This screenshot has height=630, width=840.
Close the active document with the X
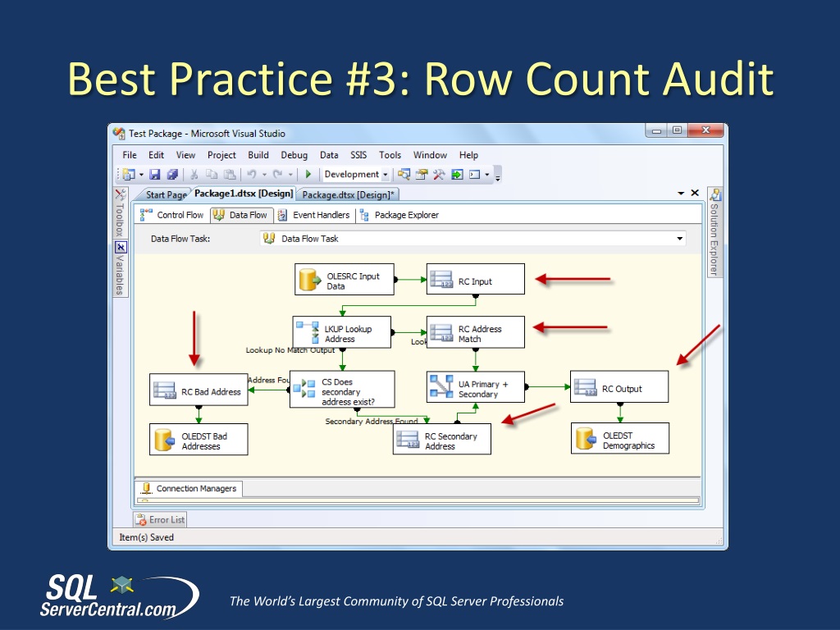pos(695,193)
